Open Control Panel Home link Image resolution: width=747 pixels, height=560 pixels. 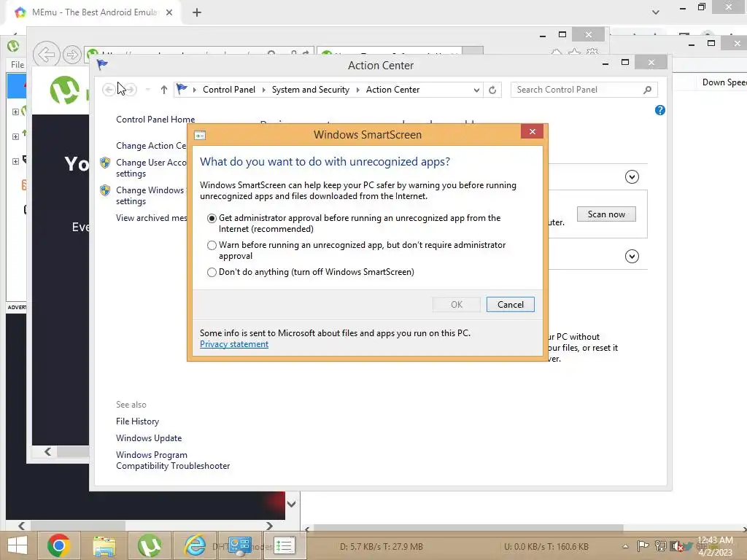pos(155,120)
